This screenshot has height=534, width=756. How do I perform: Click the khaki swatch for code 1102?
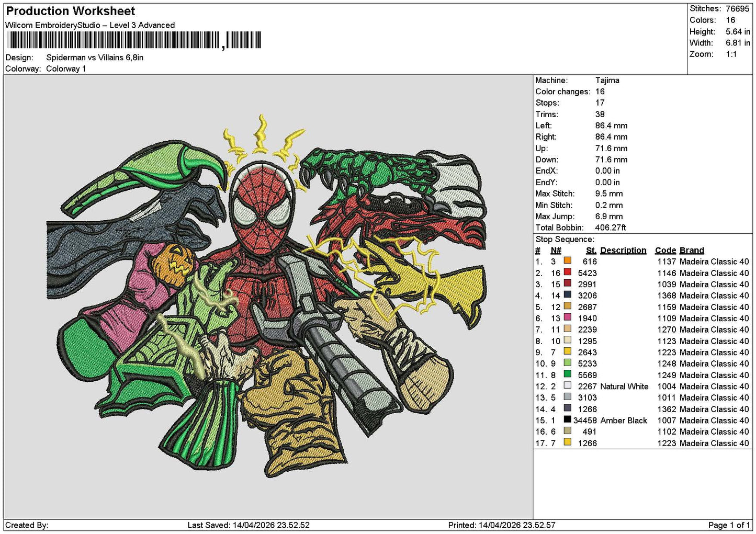click(567, 431)
